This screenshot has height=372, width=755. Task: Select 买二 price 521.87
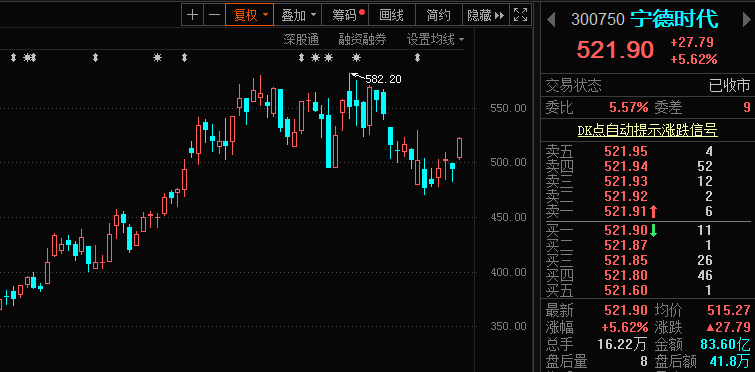tap(626, 245)
